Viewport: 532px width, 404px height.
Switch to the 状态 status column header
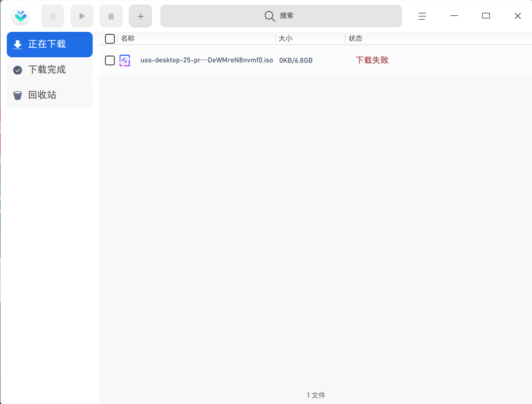click(356, 38)
